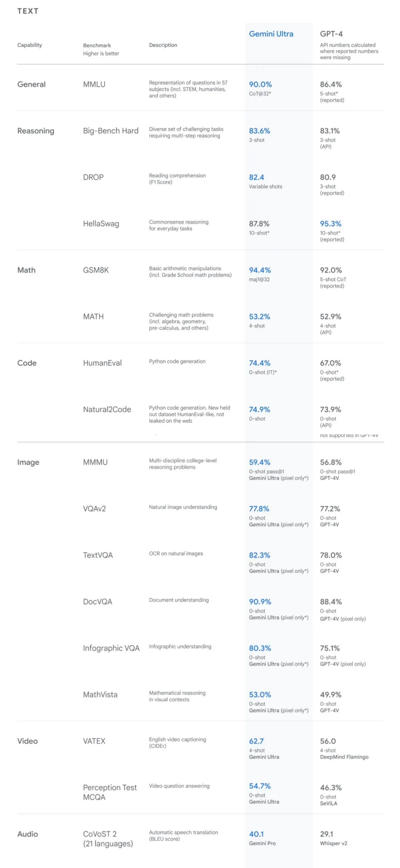Click the HellaSwag benchmark name
The width and height of the screenshot is (400, 868).
(101, 224)
